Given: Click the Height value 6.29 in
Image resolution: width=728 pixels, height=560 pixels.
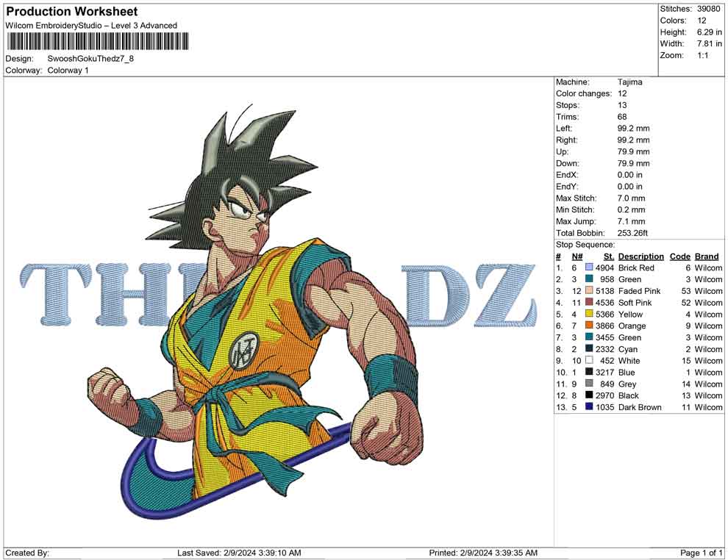Looking at the screenshot, I should (x=710, y=32).
